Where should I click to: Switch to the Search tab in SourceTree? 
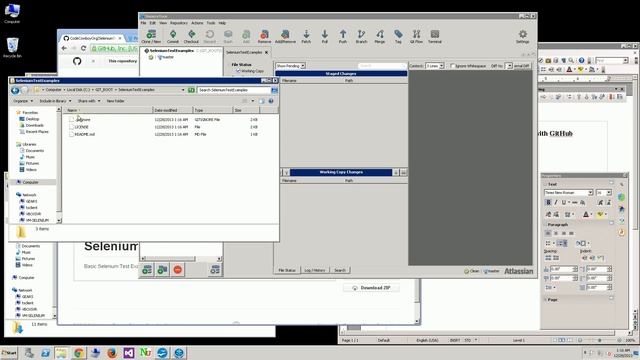tap(340, 270)
